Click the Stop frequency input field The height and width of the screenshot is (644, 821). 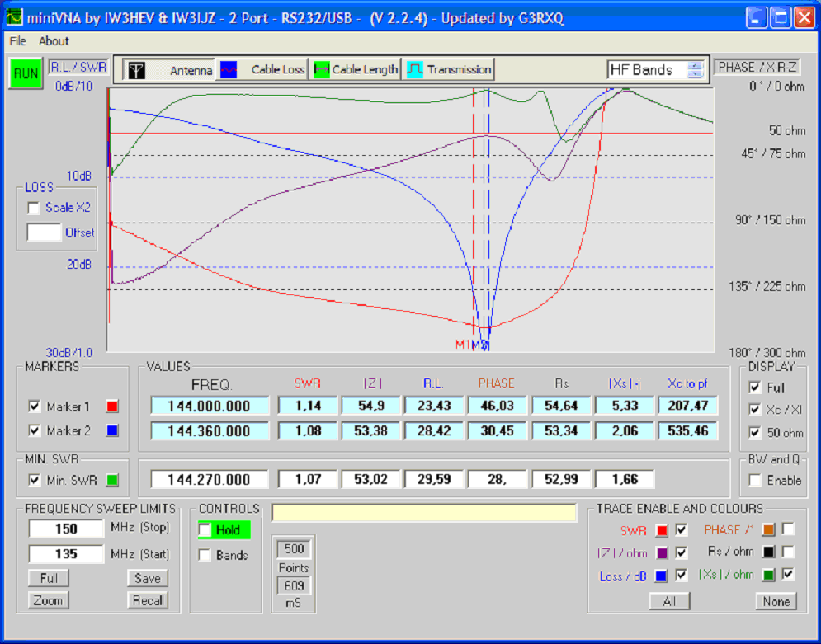66,529
